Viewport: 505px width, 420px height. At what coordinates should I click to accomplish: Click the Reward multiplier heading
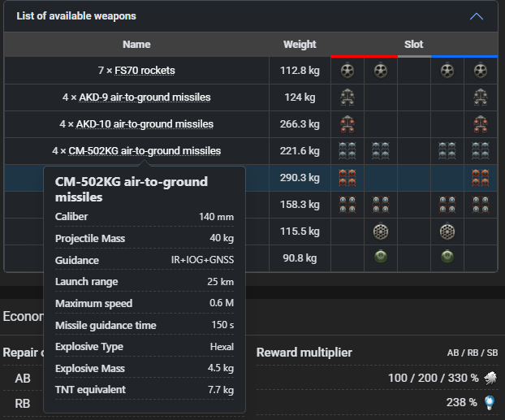[304, 353]
